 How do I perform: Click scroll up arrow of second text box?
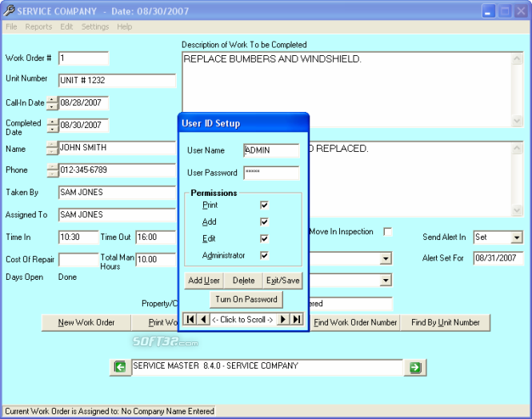coord(517,148)
